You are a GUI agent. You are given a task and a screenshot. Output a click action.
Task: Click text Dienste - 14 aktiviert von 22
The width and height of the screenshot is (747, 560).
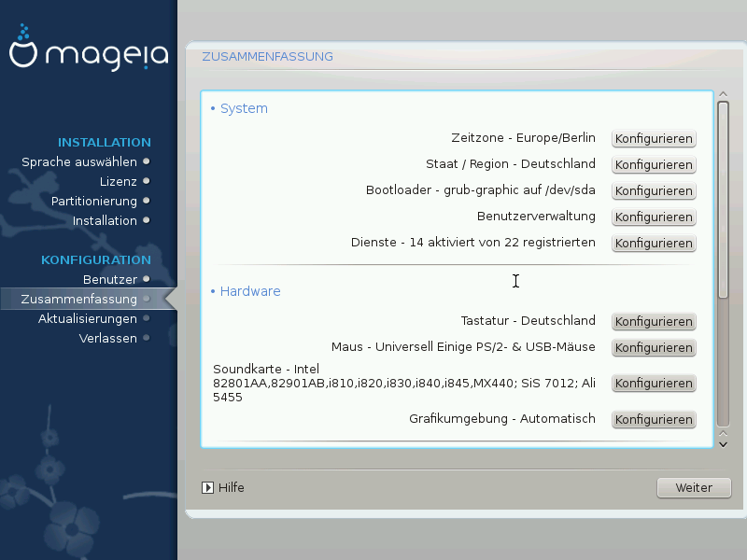click(x=473, y=243)
